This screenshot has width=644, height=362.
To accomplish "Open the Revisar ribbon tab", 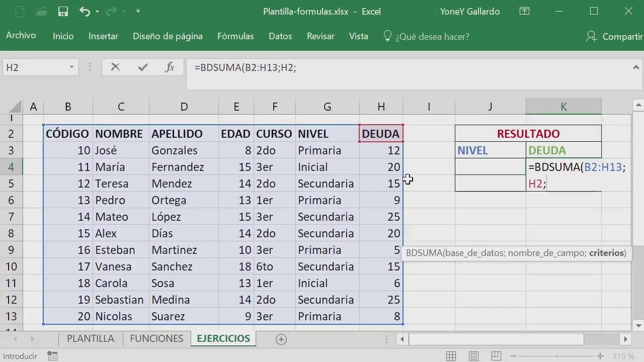I will [320, 36].
